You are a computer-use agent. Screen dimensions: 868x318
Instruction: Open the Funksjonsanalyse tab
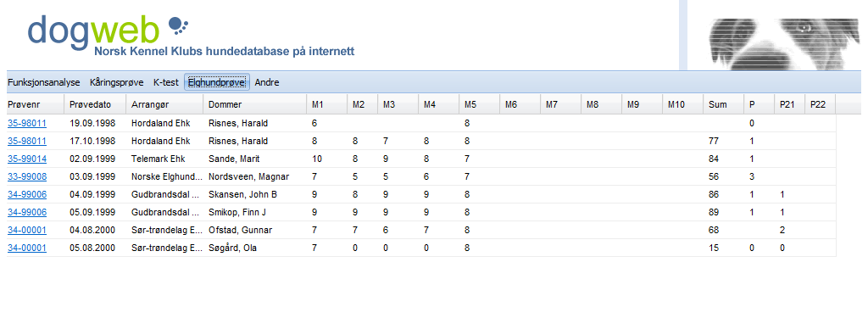point(44,82)
